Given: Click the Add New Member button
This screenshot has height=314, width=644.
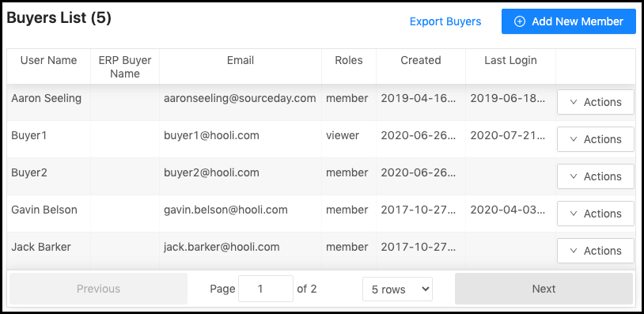Looking at the screenshot, I should click(568, 21).
